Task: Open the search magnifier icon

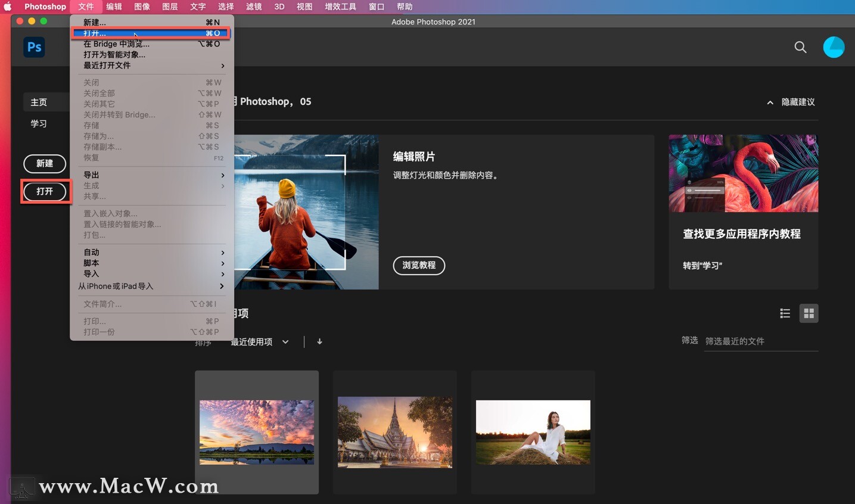Action: pos(800,47)
